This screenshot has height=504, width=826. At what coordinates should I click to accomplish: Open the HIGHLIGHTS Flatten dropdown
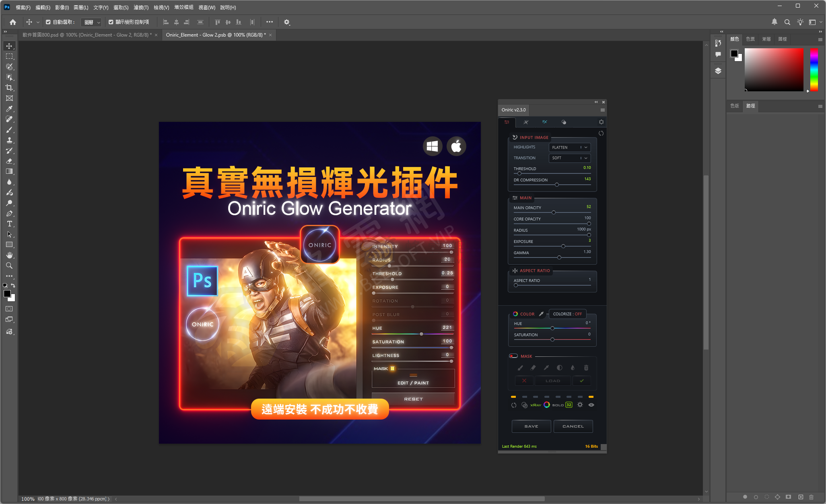click(569, 147)
